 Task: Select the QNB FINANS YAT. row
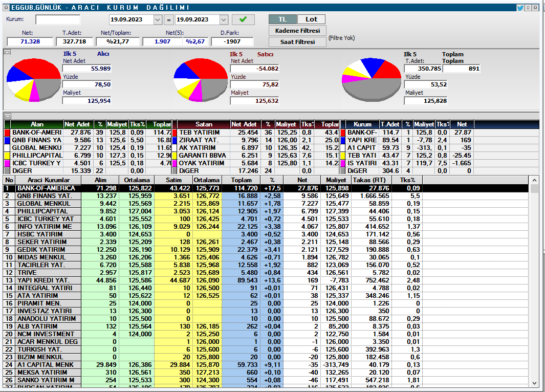pyautogui.click(x=266, y=196)
